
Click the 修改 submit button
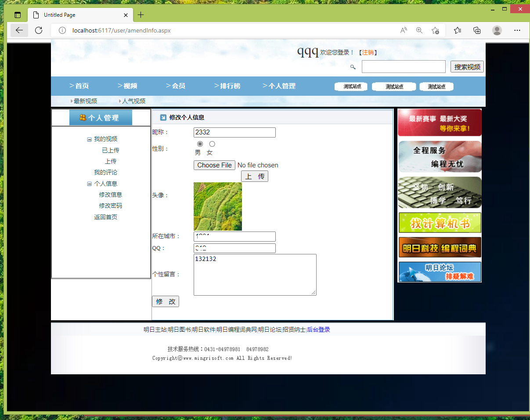click(x=166, y=301)
